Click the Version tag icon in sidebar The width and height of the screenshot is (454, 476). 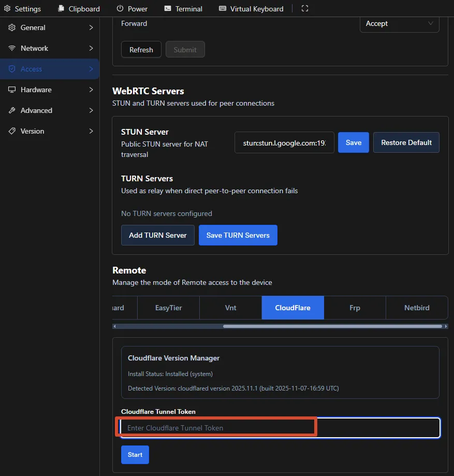(x=12, y=131)
